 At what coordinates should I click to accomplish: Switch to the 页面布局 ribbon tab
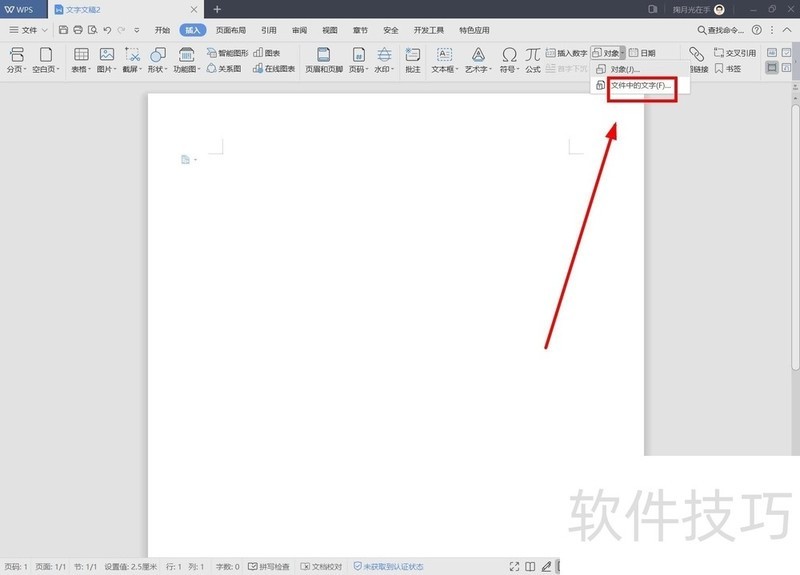[x=231, y=30]
